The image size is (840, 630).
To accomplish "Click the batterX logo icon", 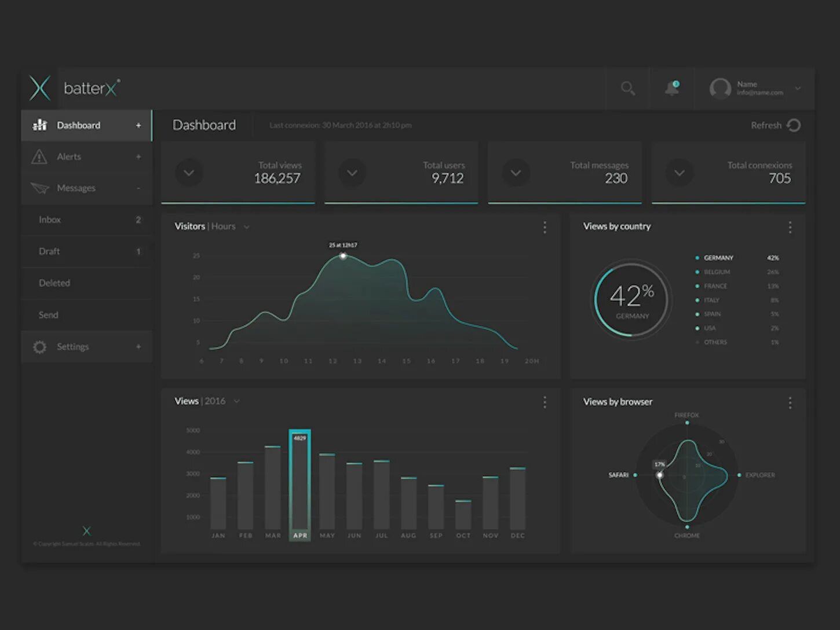I will (40, 89).
